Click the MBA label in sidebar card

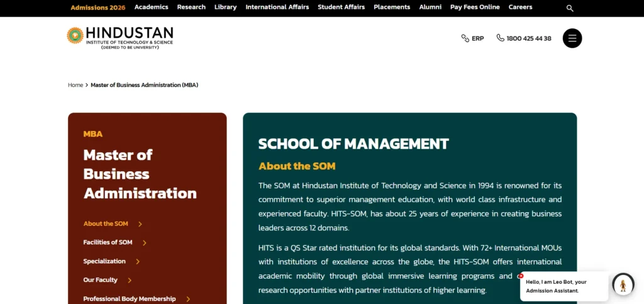pyautogui.click(x=93, y=134)
